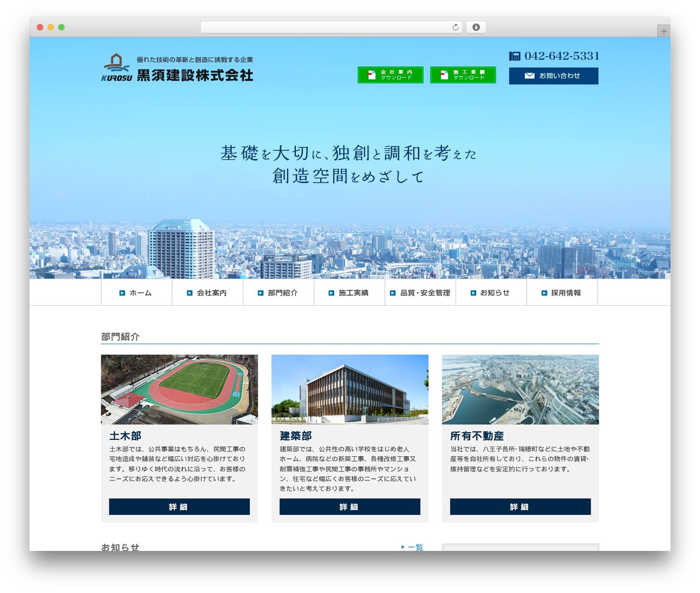This screenshot has height=593, width=700.
Task: Open the browser downloads button
Action: 476,27
